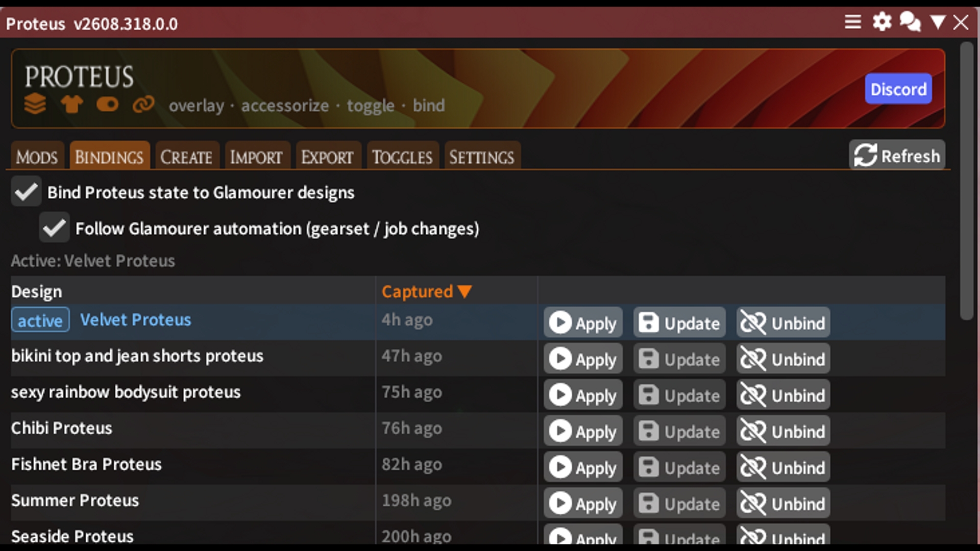Update the Chibi Proteus binding
Screen dimensions: 980x551
coord(679,431)
